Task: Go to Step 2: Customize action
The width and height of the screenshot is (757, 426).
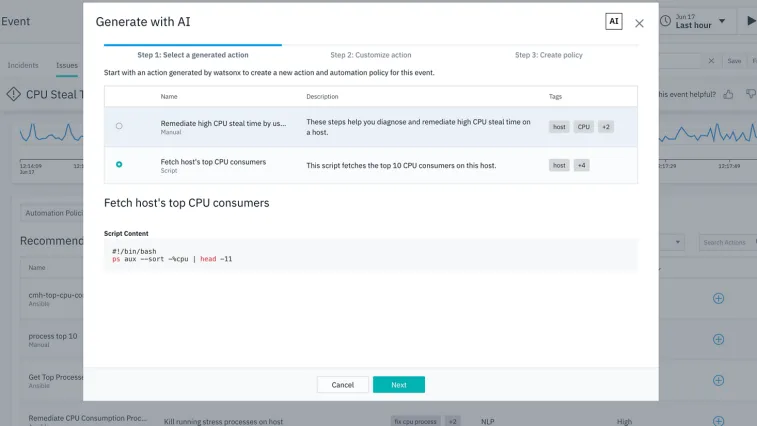Action: [x=371, y=55]
